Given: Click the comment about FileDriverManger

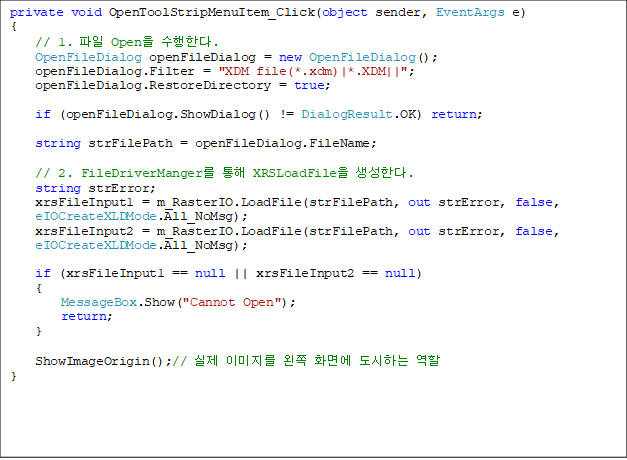Looking at the screenshot, I should [x=224, y=173].
